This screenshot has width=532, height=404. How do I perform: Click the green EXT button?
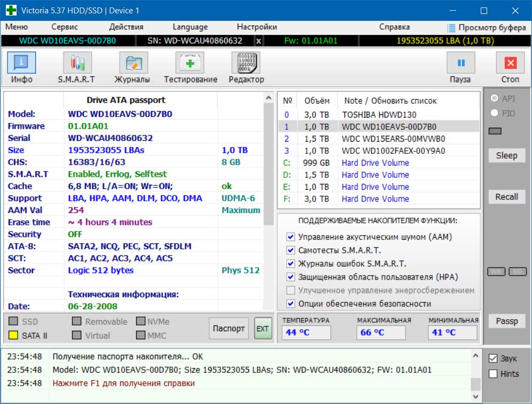[x=263, y=328]
